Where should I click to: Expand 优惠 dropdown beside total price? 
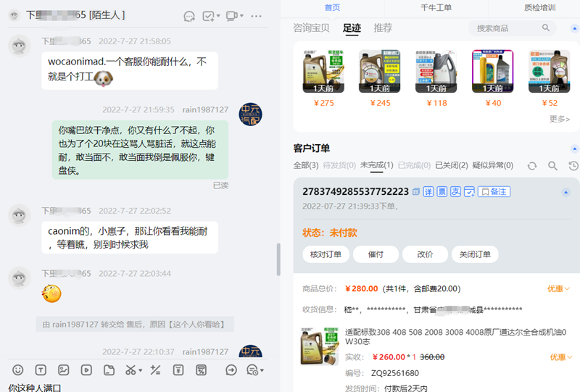558,288
